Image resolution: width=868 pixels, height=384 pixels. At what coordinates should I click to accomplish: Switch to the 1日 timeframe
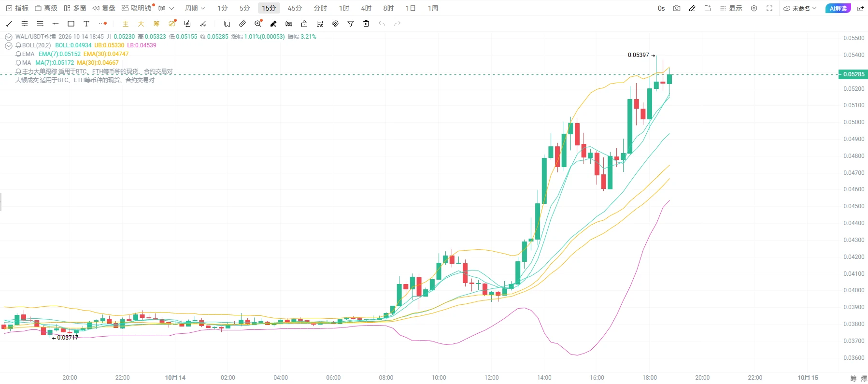coord(411,8)
